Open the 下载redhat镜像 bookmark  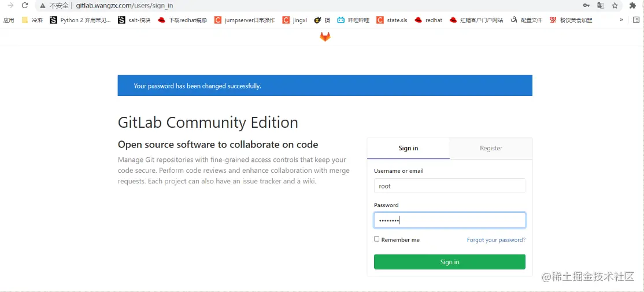coord(182,20)
